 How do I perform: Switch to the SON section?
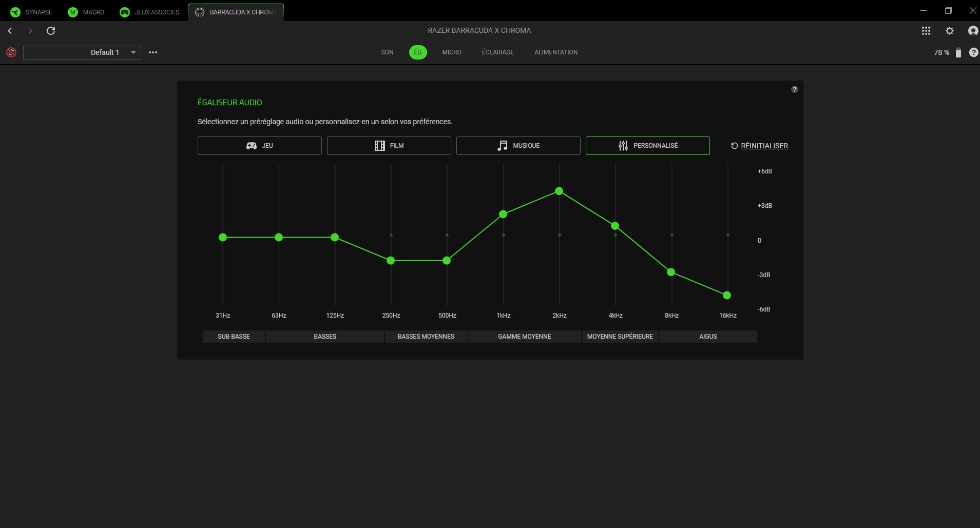point(387,52)
